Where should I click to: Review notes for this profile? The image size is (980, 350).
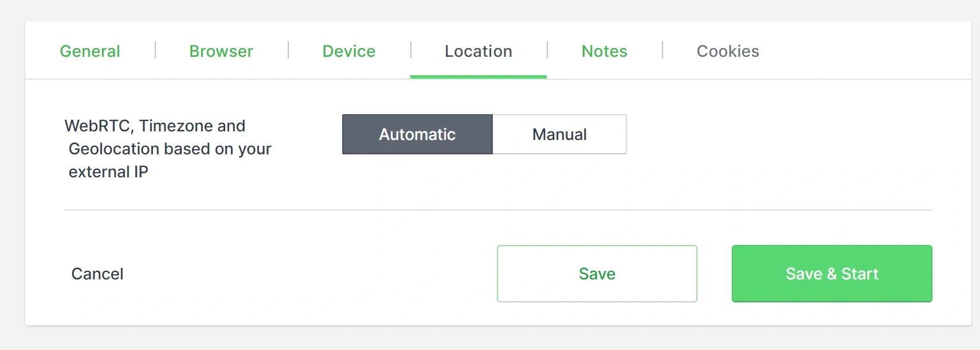[604, 51]
